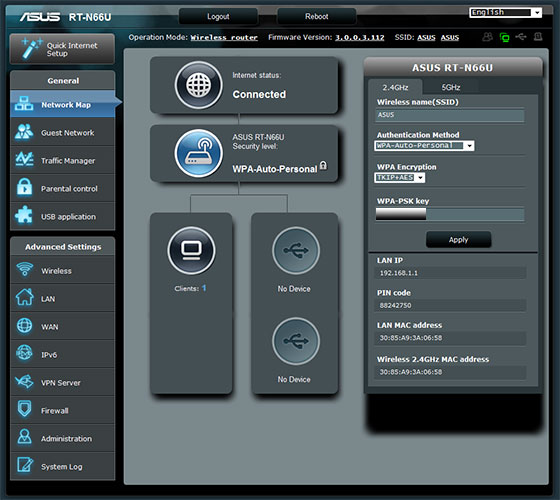560x500 pixels.
Task: Open Administration settings label
Action: click(x=66, y=439)
